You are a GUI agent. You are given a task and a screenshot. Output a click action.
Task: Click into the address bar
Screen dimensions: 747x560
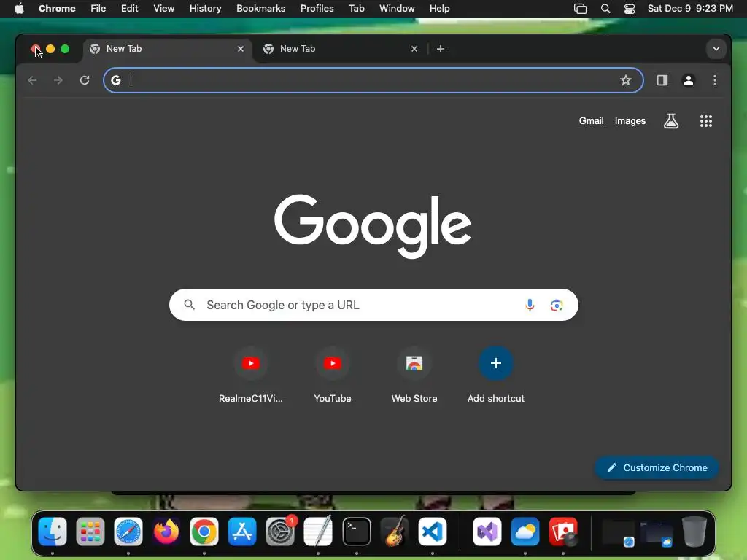pyautogui.click(x=373, y=80)
